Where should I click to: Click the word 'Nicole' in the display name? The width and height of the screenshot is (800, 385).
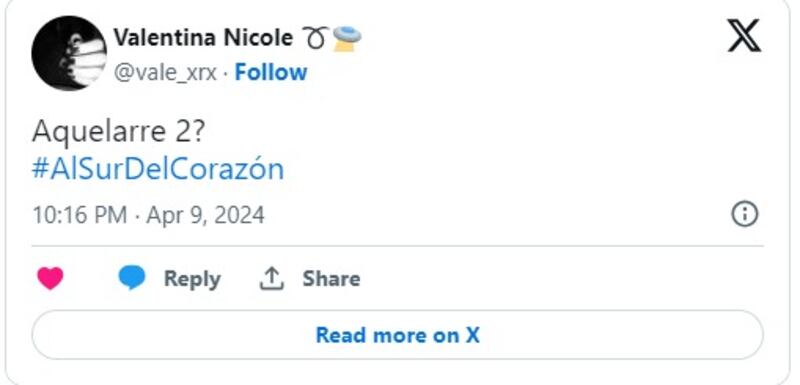tap(258, 38)
